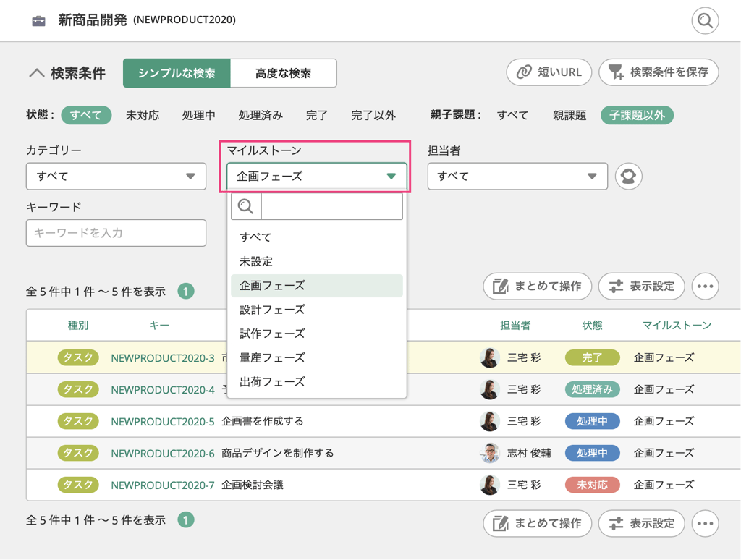Click the search magnifier icon at top right
Image resolution: width=741 pixels, height=560 pixels.
coord(705,21)
